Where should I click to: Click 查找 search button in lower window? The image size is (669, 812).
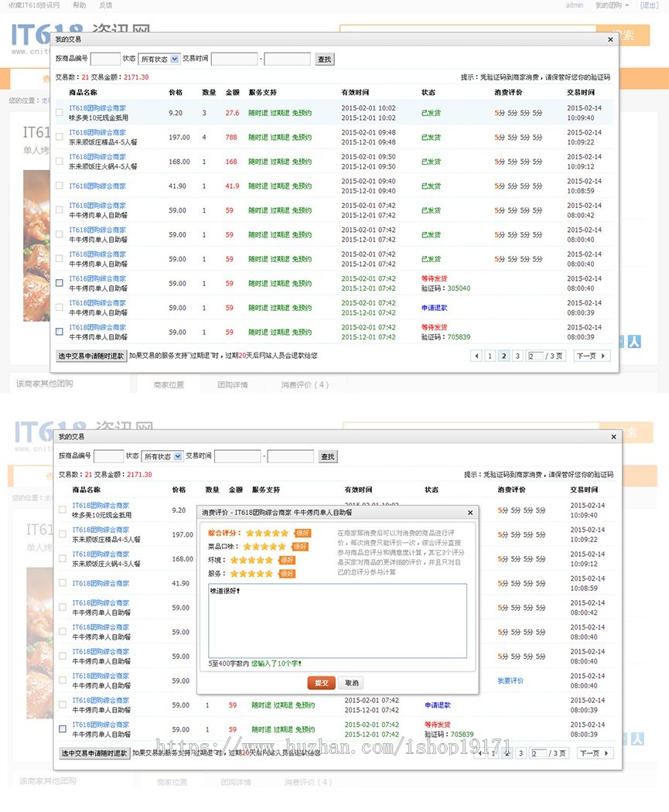click(x=328, y=456)
